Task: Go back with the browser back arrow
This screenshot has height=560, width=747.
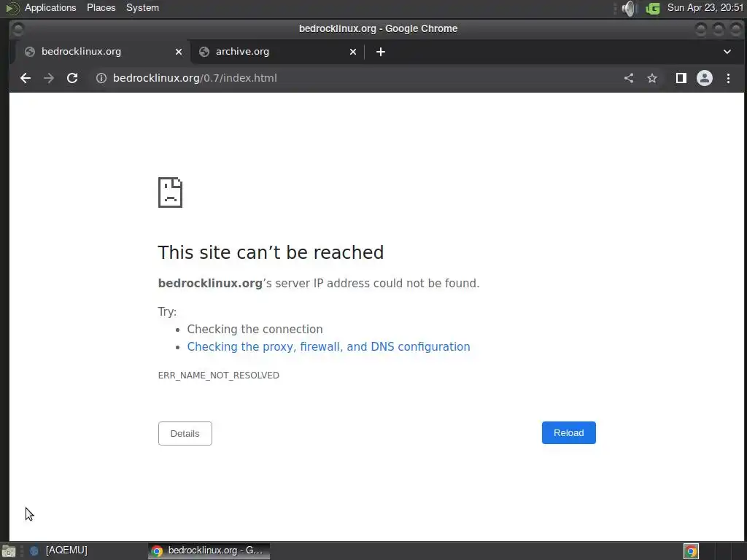Action: pyautogui.click(x=26, y=78)
